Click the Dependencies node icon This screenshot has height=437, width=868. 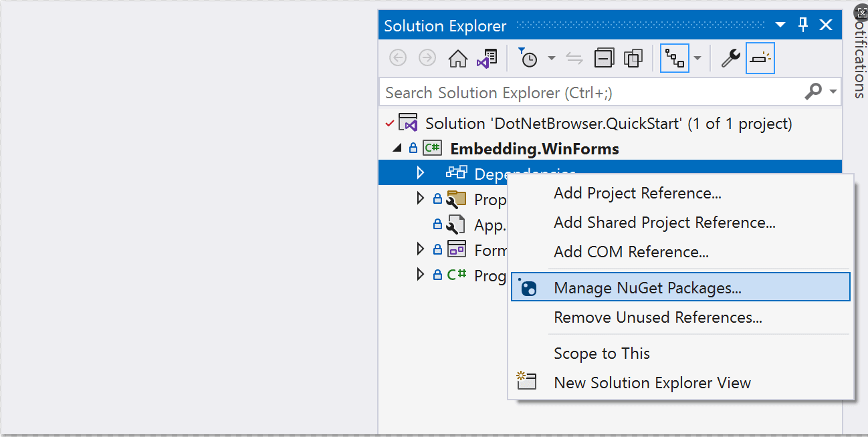457,173
